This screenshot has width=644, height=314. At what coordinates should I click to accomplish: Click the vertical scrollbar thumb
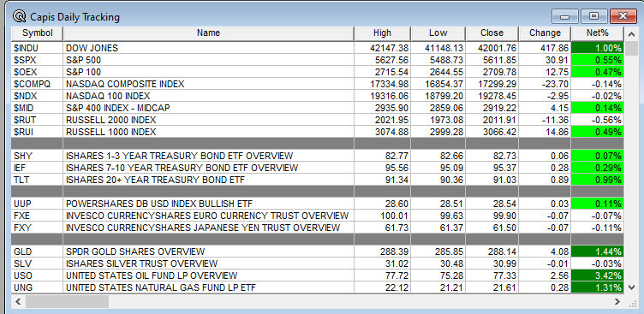[632, 49]
